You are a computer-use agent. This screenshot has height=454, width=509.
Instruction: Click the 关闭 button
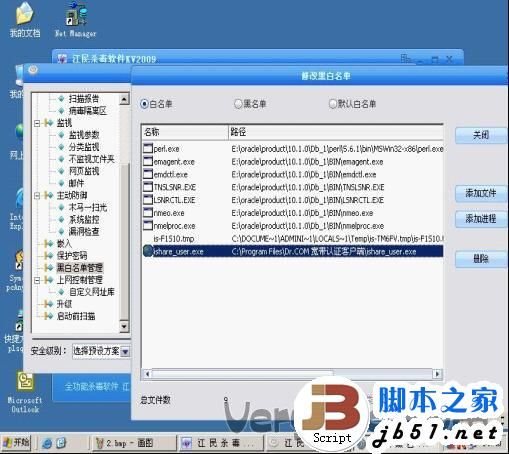coord(481,135)
